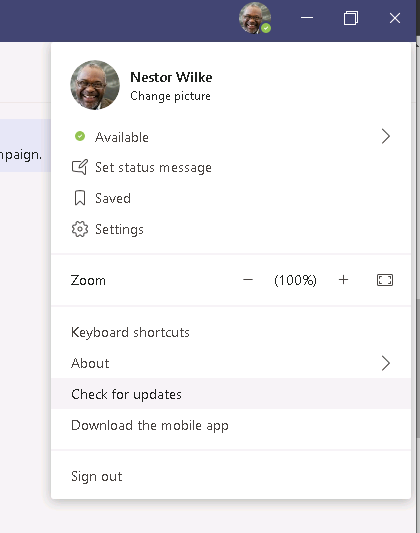Click the Set status message pencil icon
This screenshot has height=533, width=420.
(80, 167)
